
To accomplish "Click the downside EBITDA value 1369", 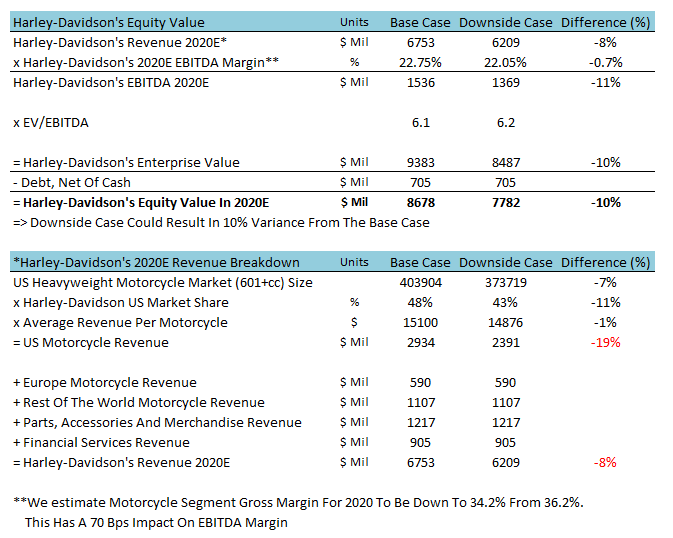I will tap(505, 82).
